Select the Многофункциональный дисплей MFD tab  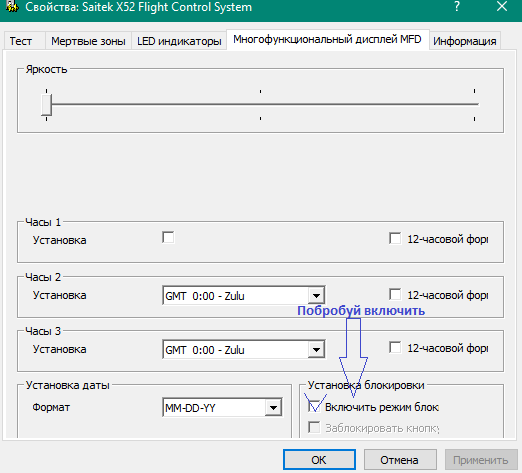tap(327, 39)
